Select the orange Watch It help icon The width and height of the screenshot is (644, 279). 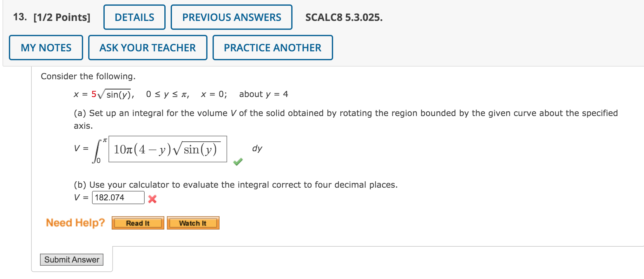tap(193, 223)
